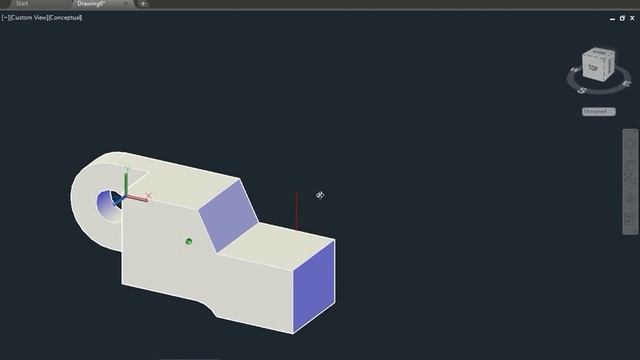Click the TOP face of ViewCube

click(593, 68)
